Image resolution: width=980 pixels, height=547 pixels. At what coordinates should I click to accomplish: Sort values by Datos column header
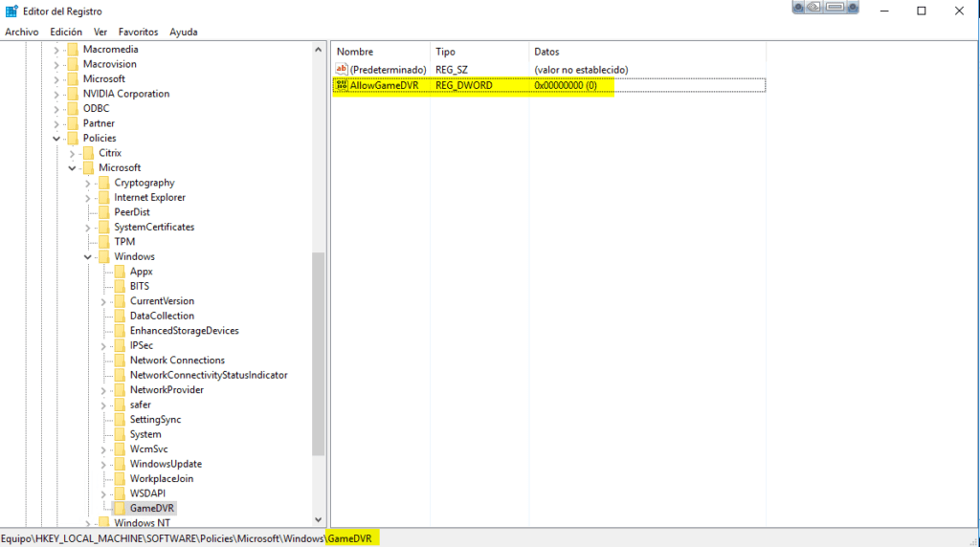click(647, 52)
